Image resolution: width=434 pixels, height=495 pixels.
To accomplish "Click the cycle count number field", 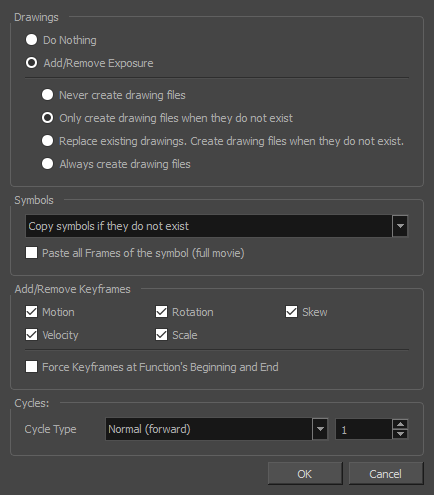I will point(364,429).
